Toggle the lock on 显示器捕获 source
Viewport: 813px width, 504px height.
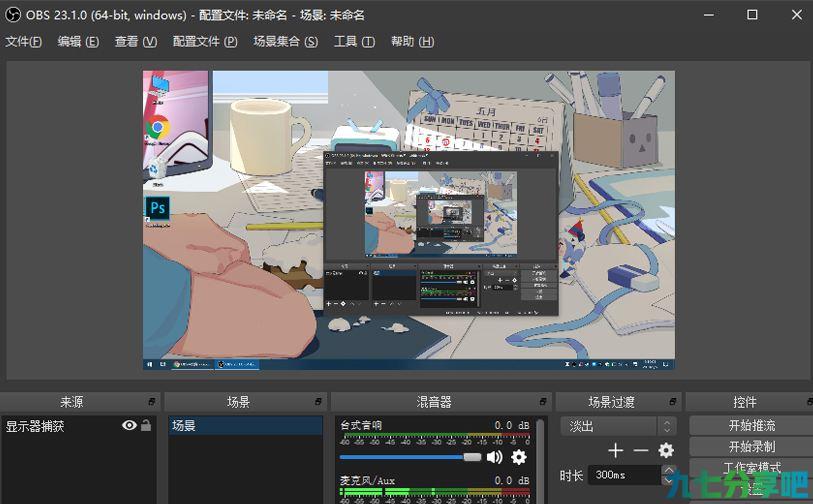pyautogui.click(x=146, y=426)
